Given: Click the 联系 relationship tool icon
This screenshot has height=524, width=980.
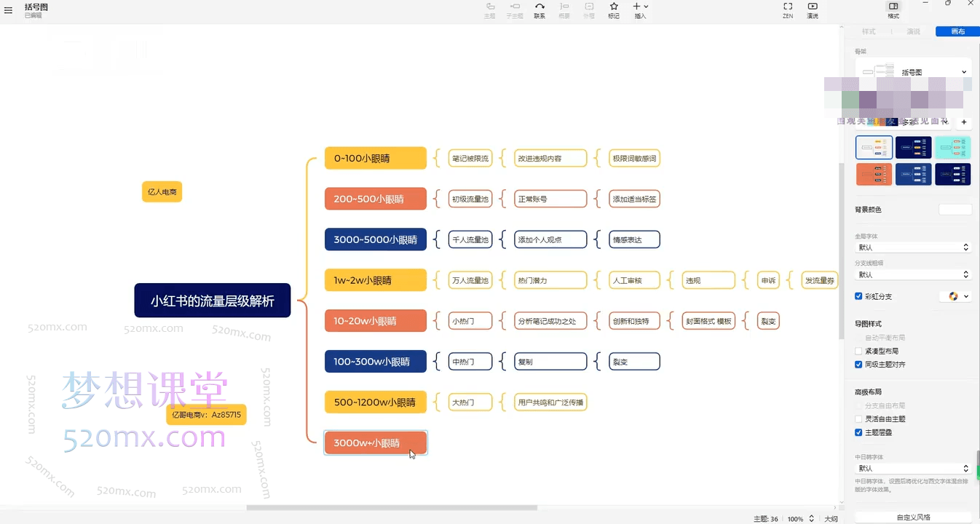Looking at the screenshot, I should [540, 9].
